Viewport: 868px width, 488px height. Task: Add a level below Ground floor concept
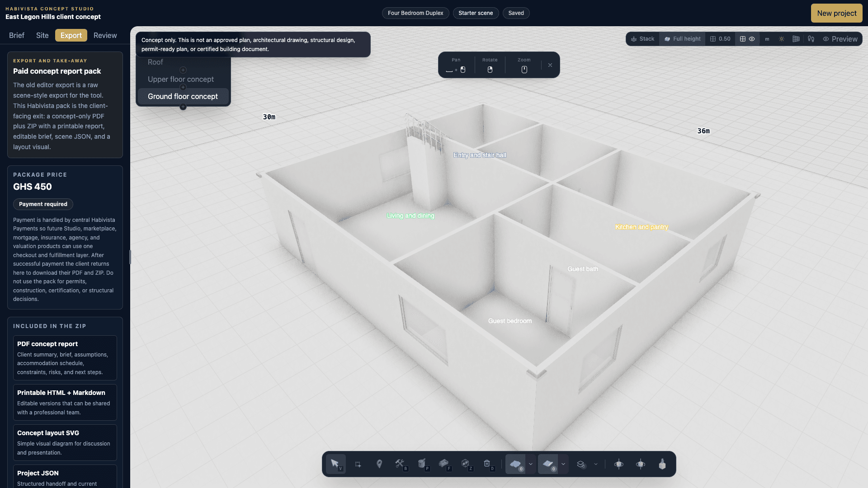(x=183, y=107)
